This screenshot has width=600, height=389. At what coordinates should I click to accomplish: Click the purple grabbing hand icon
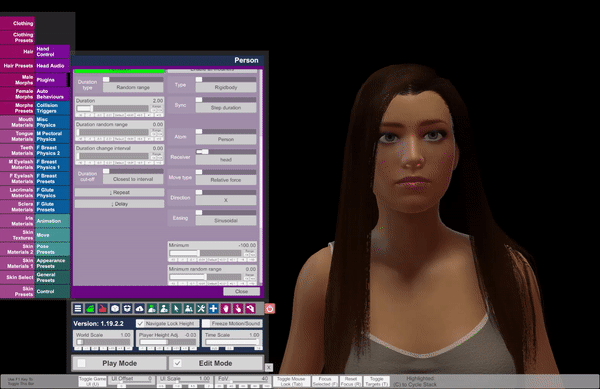(x=250, y=308)
